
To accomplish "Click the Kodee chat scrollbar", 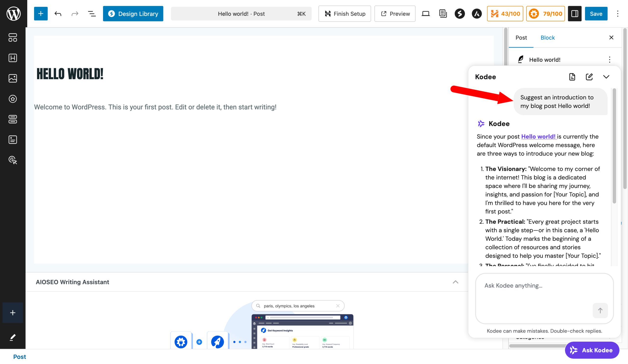I will tap(614, 146).
